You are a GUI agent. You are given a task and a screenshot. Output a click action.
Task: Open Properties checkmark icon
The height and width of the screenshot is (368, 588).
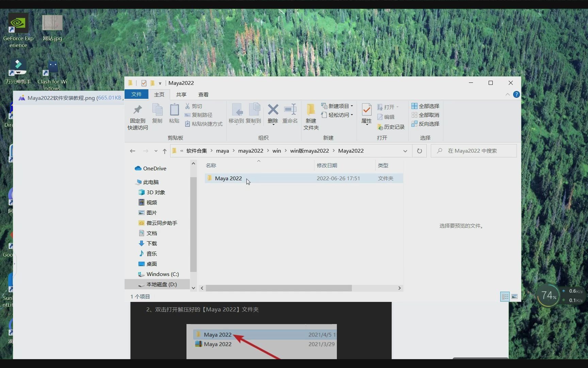coord(366,114)
